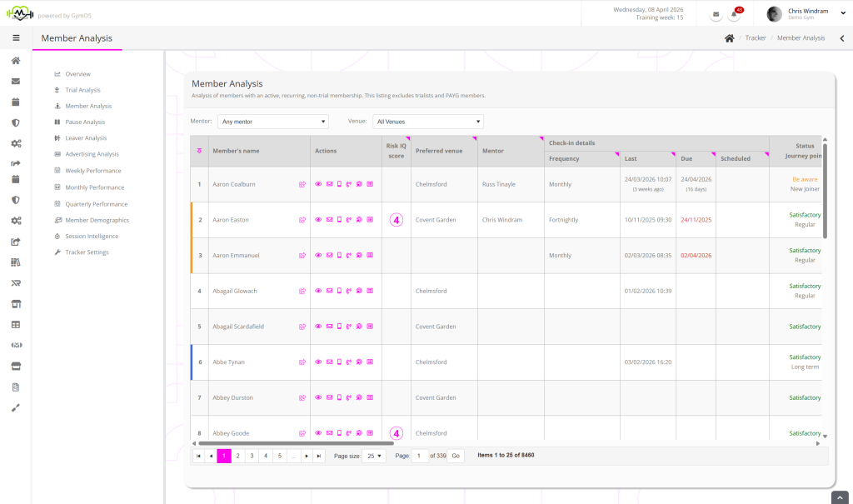853x504 pixels.
Task: Select Weekly Performance from the tracker menu
Action: [x=92, y=171]
